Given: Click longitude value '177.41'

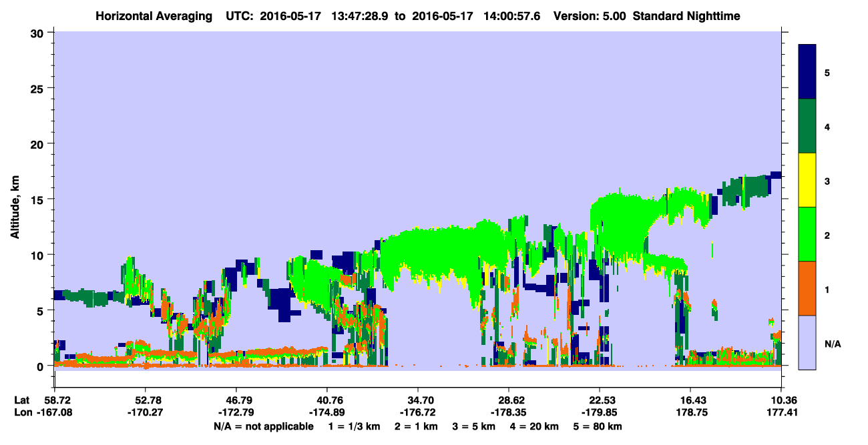Looking at the screenshot, I should [x=781, y=412].
